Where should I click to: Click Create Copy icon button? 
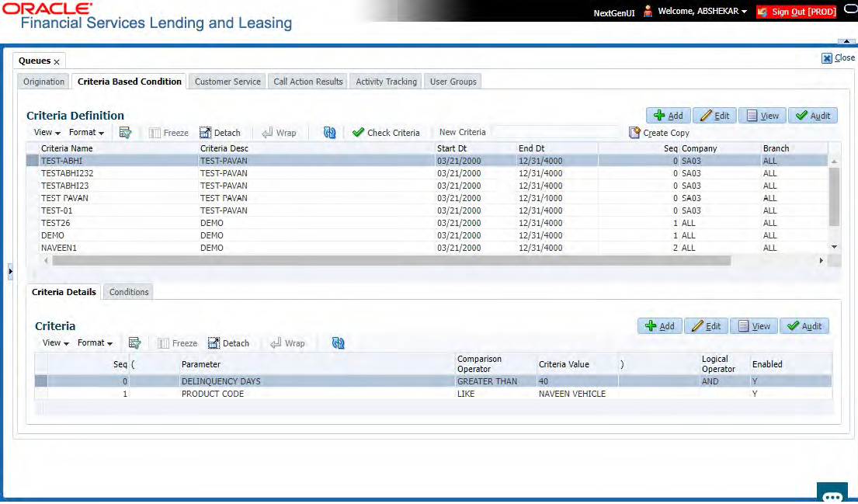659,133
